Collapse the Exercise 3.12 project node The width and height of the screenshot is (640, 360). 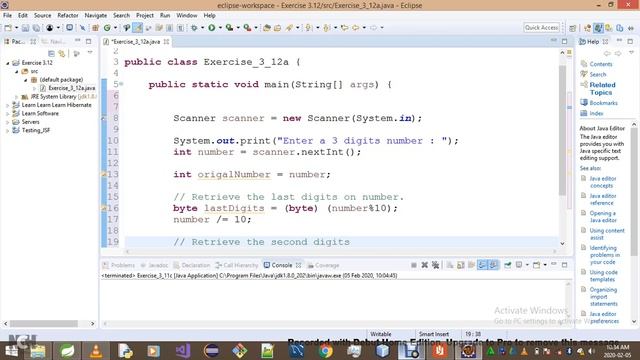[7, 63]
